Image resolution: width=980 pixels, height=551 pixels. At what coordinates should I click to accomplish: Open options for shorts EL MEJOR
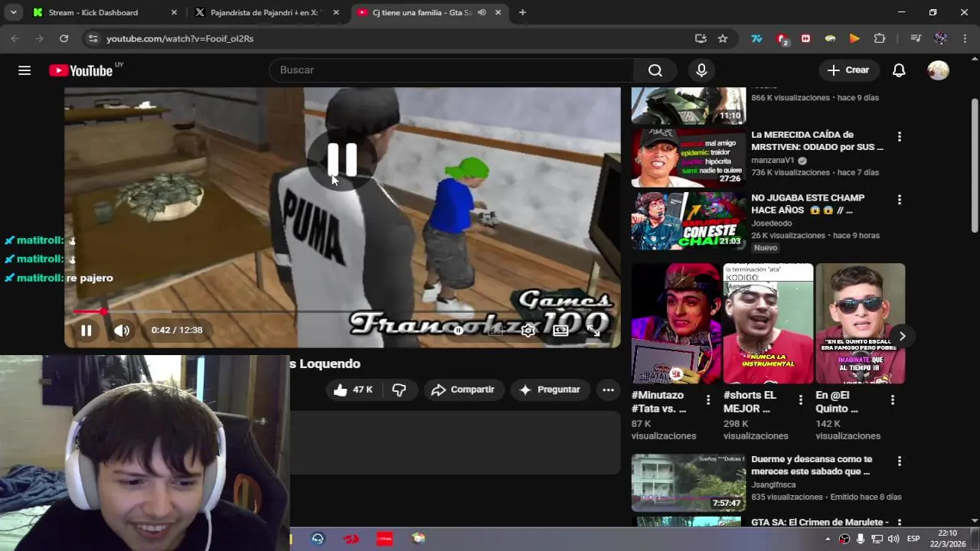tap(800, 399)
